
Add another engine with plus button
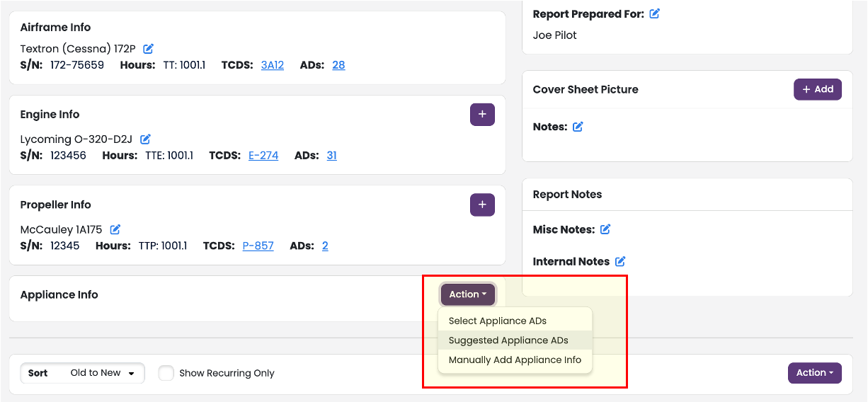[482, 115]
